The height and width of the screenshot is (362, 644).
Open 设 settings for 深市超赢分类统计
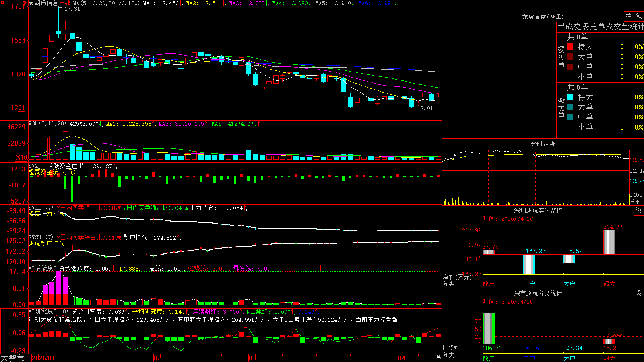639,293
